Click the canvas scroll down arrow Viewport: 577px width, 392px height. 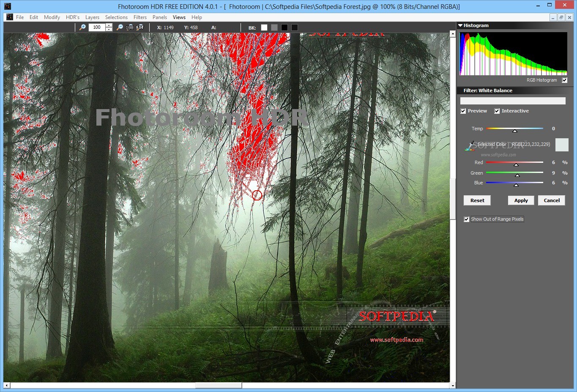[x=453, y=385]
